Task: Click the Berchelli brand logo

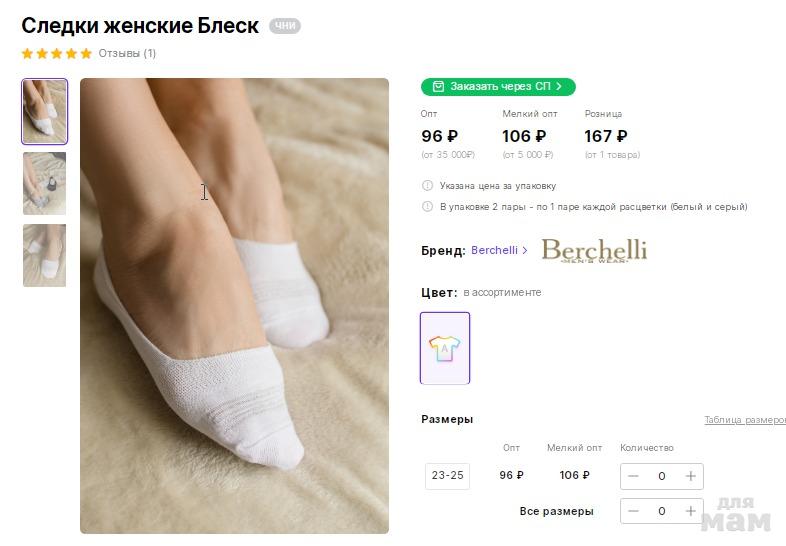Action: 594,250
